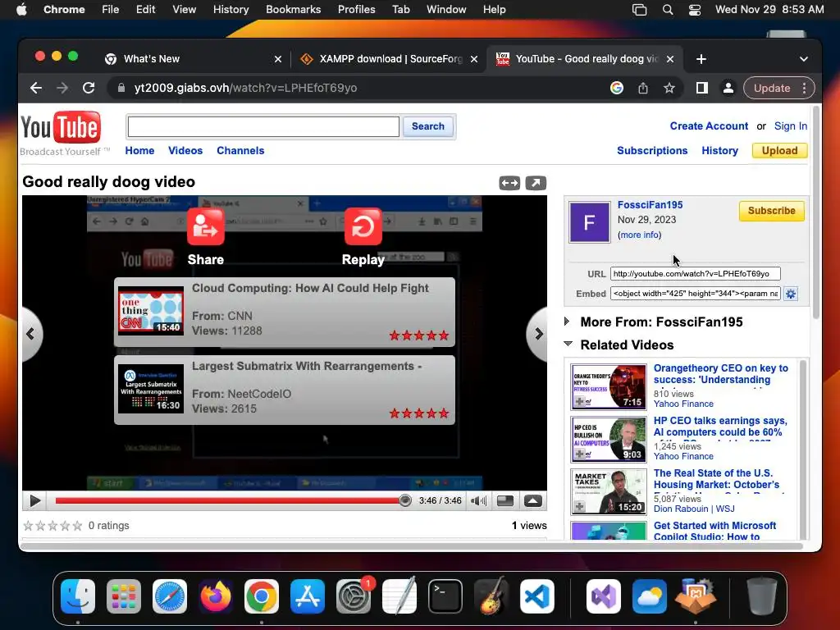Show previous suggested videos with the left arrow
This screenshot has height=630, width=840.
pos(31,334)
